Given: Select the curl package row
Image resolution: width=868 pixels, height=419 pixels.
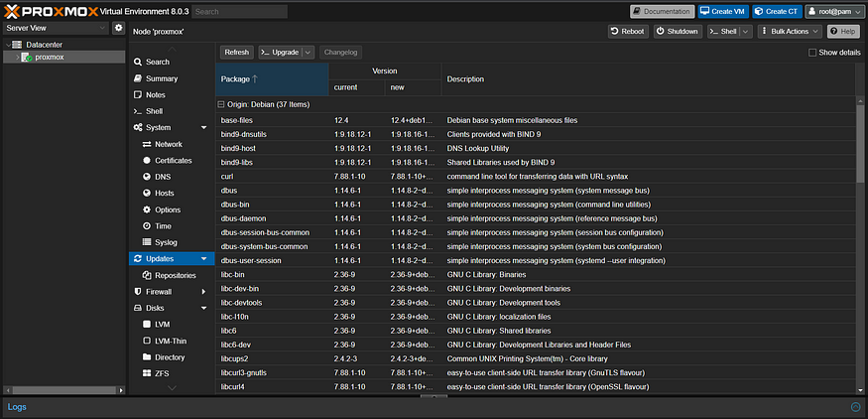Looking at the screenshot, I should click(x=536, y=177).
